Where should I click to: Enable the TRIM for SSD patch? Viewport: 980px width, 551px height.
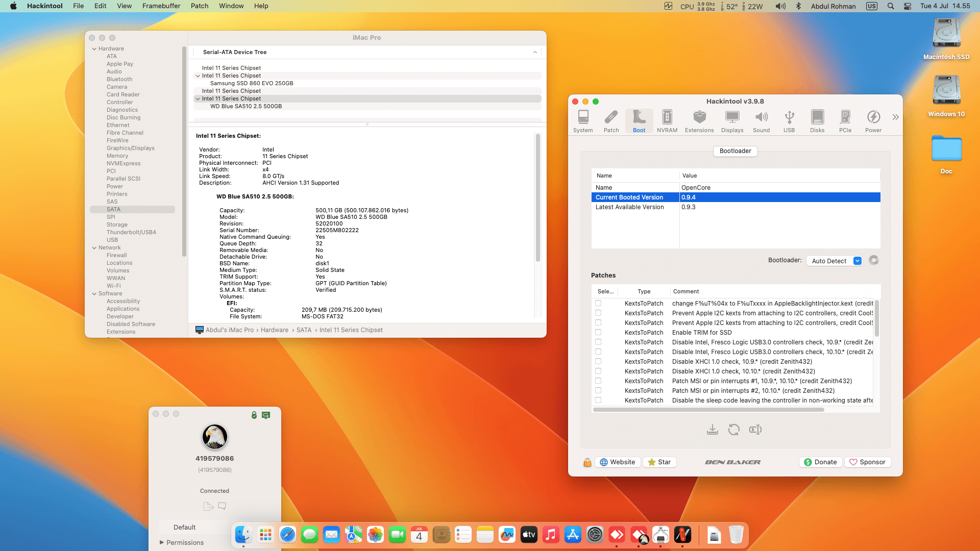click(x=598, y=333)
